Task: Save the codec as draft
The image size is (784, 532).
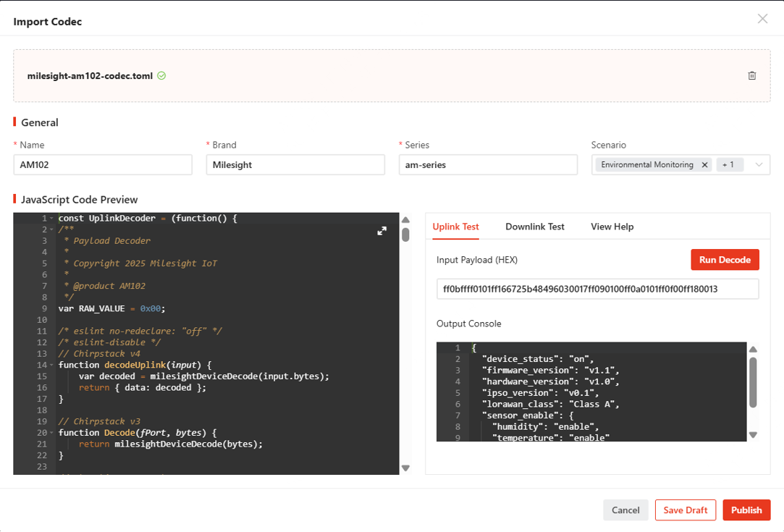Action: pos(685,510)
